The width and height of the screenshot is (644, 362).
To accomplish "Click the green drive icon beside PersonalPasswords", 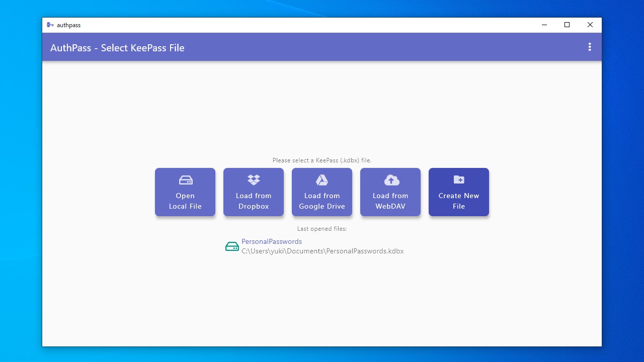I will [232, 246].
